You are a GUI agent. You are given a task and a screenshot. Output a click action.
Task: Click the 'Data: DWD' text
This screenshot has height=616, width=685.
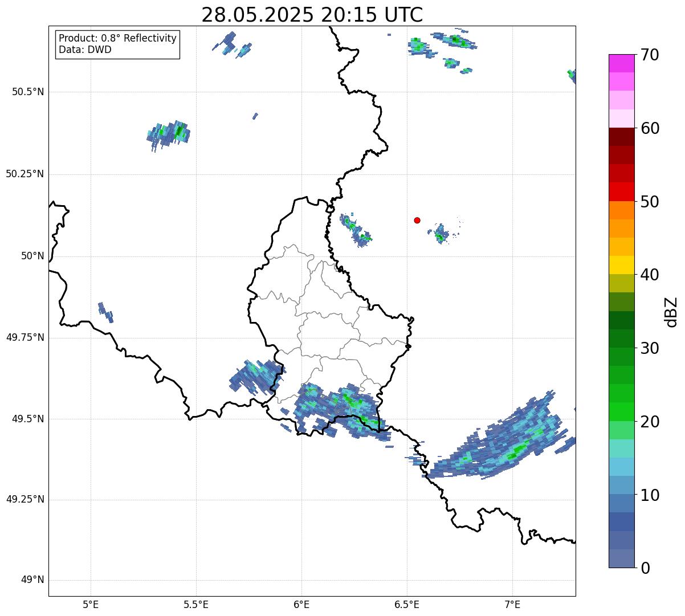(85, 50)
